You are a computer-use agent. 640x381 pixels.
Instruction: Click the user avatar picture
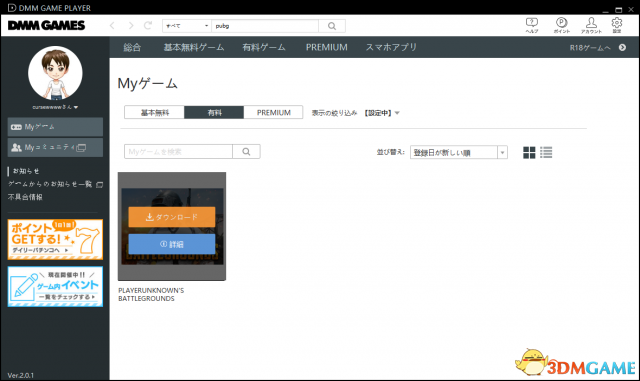point(55,73)
